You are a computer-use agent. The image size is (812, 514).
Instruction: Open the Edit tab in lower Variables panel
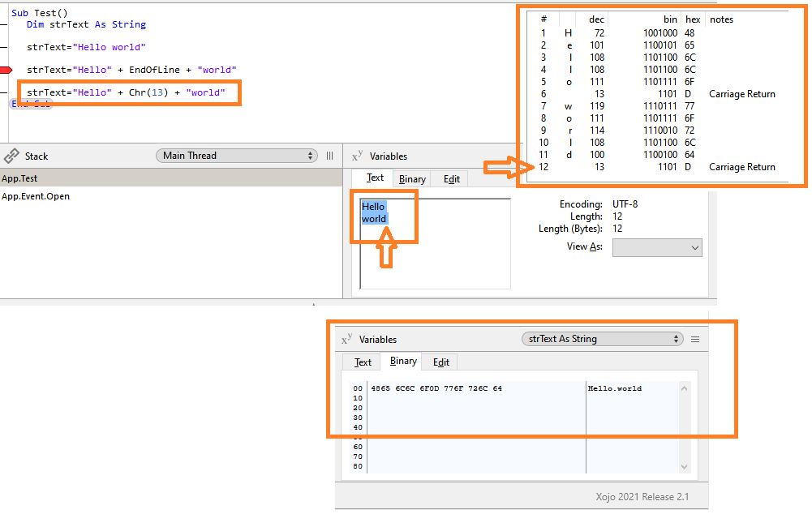(x=440, y=362)
